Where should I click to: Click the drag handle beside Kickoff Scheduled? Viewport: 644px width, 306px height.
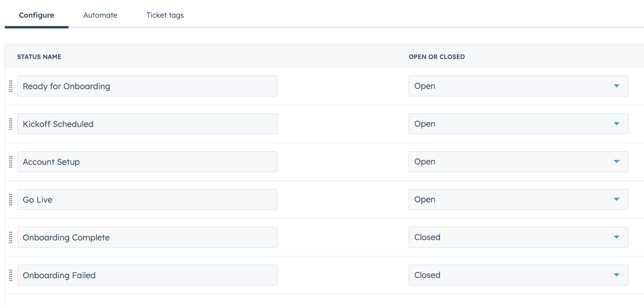pos(11,125)
